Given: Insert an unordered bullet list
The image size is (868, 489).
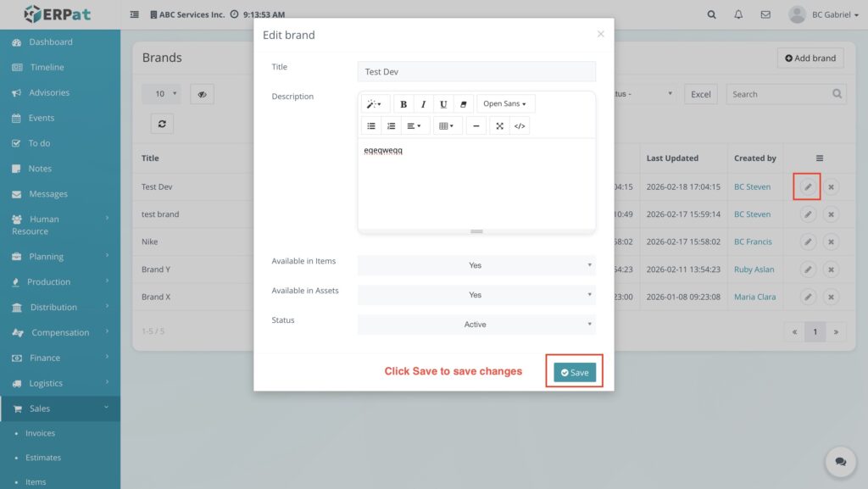Looking at the screenshot, I should tap(371, 126).
